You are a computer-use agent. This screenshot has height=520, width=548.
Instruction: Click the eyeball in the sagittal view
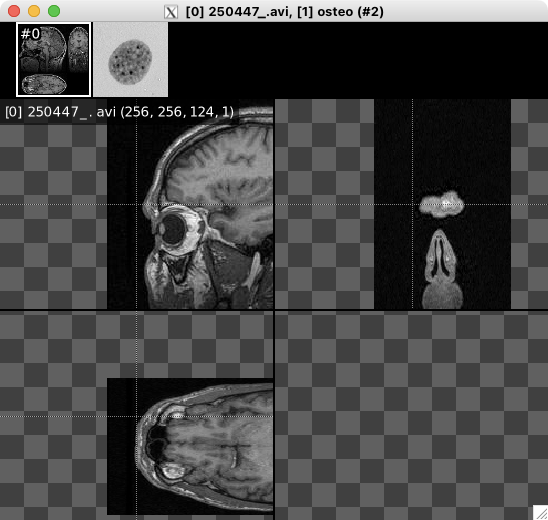tap(174, 229)
